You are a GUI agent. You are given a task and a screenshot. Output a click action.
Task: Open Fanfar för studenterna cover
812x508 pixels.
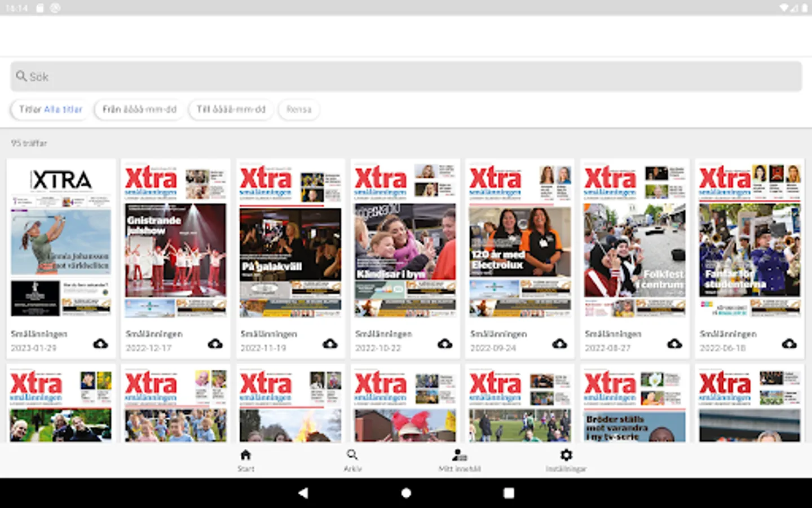click(749, 241)
